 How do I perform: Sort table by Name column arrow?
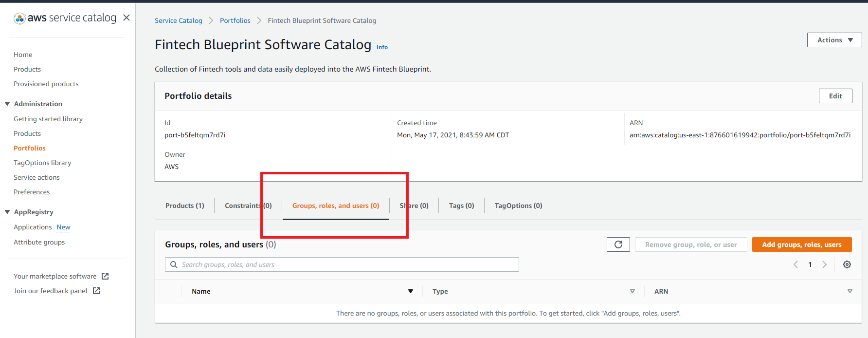pyautogui.click(x=411, y=291)
